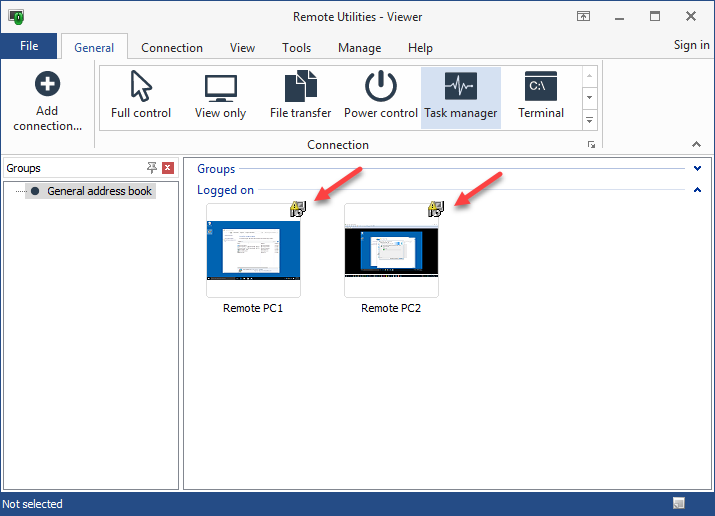
Task: Collapse the Logged on section chevron
Action: (697, 190)
